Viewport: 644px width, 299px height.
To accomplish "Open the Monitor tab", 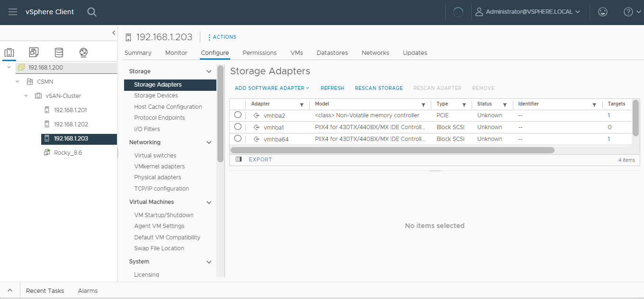I will point(176,53).
